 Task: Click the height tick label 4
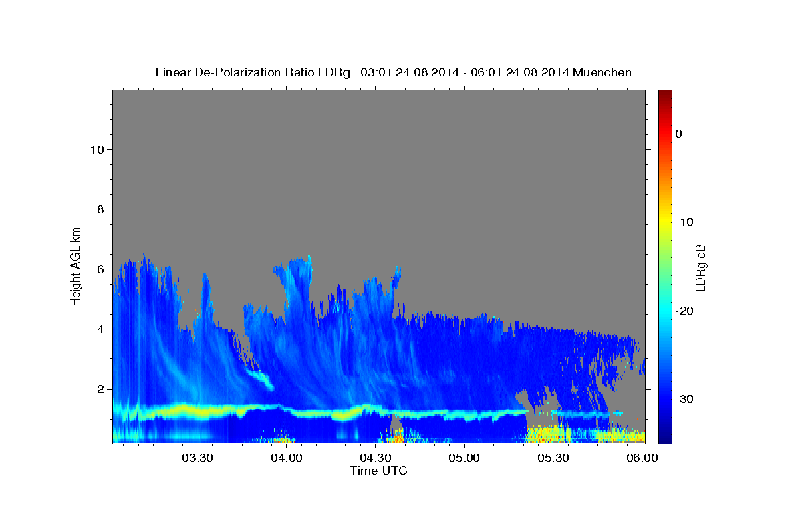[x=100, y=329]
